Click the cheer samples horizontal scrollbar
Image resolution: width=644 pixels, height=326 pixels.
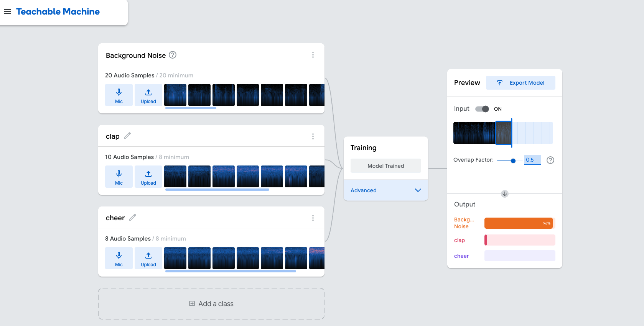(231, 271)
